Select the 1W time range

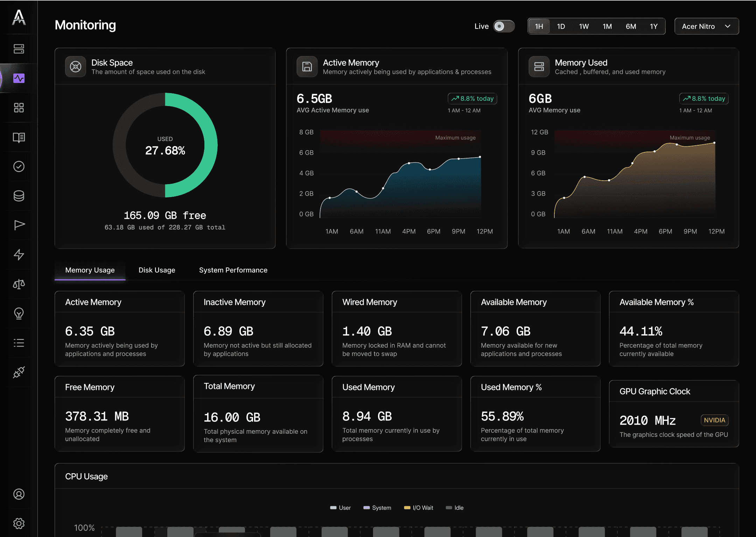[x=584, y=26]
